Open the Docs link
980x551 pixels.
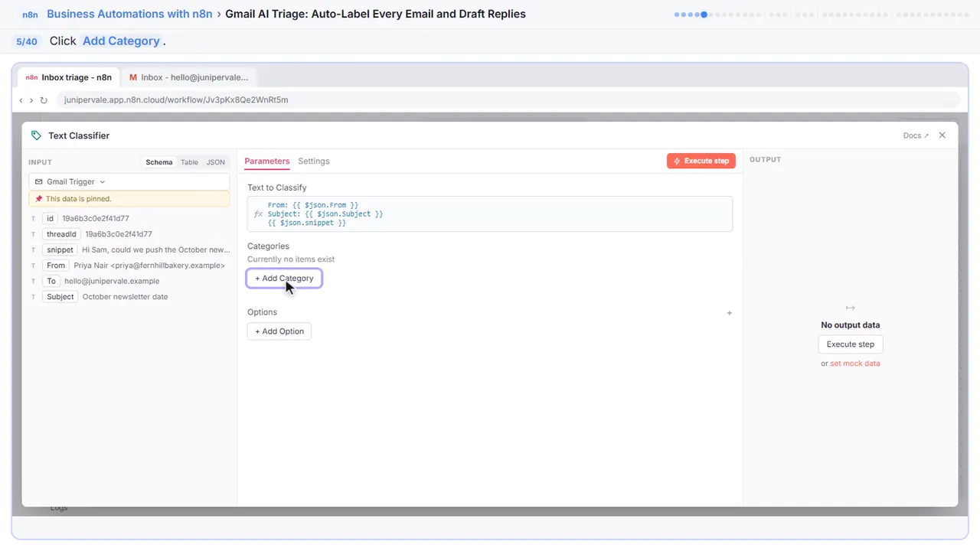click(x=916, y=135)
